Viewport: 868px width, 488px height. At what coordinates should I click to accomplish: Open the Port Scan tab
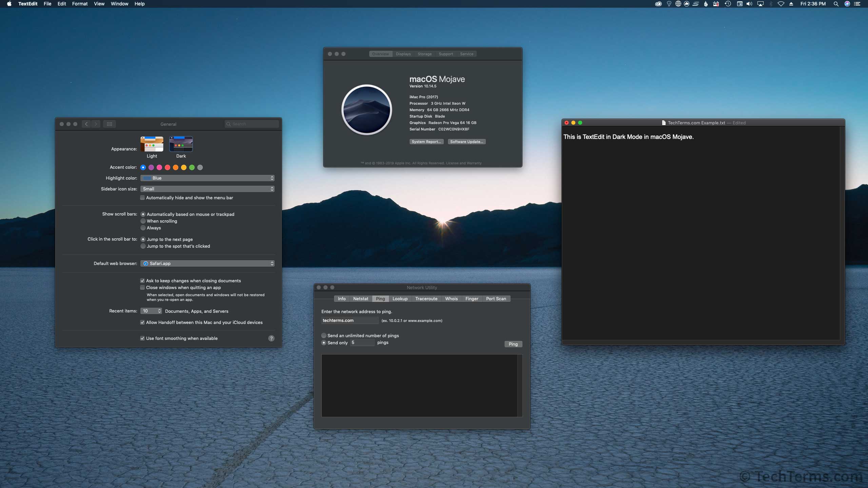click(496, 299)
